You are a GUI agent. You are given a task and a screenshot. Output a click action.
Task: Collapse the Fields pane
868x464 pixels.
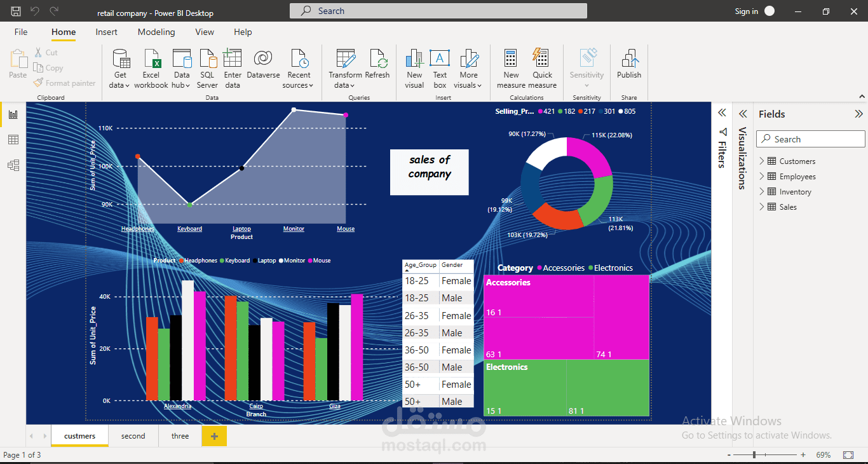click(858, 114)
